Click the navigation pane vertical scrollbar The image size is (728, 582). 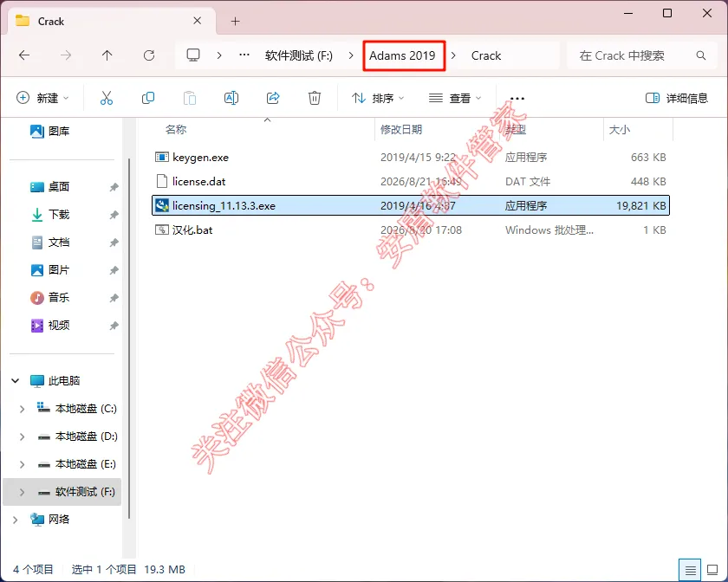(128, 339)
